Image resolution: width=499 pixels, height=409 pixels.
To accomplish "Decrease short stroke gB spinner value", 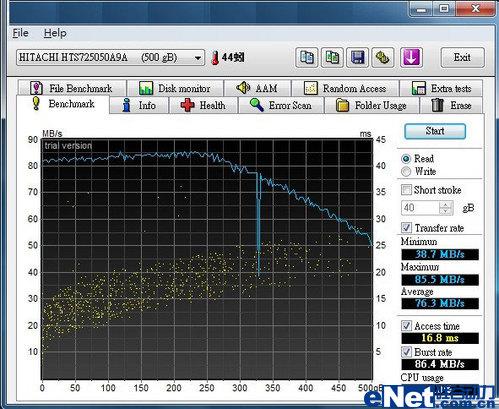I will click(446, 211).
